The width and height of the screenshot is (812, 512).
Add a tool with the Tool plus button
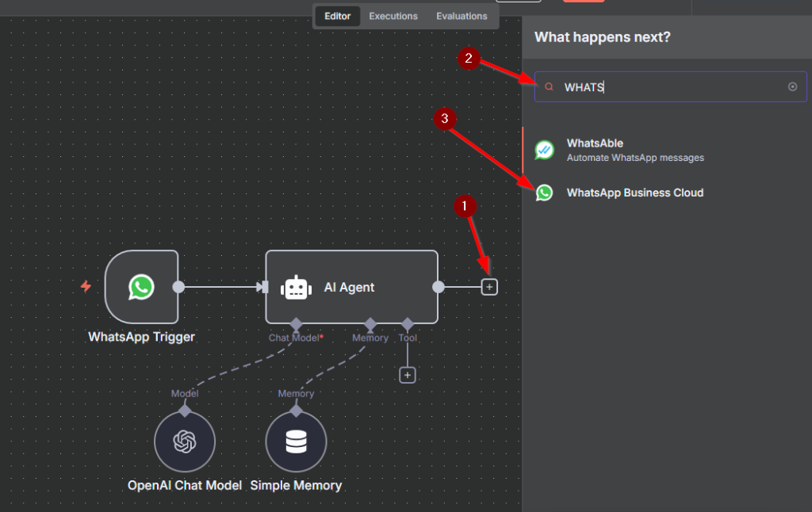tap(408, 375)
